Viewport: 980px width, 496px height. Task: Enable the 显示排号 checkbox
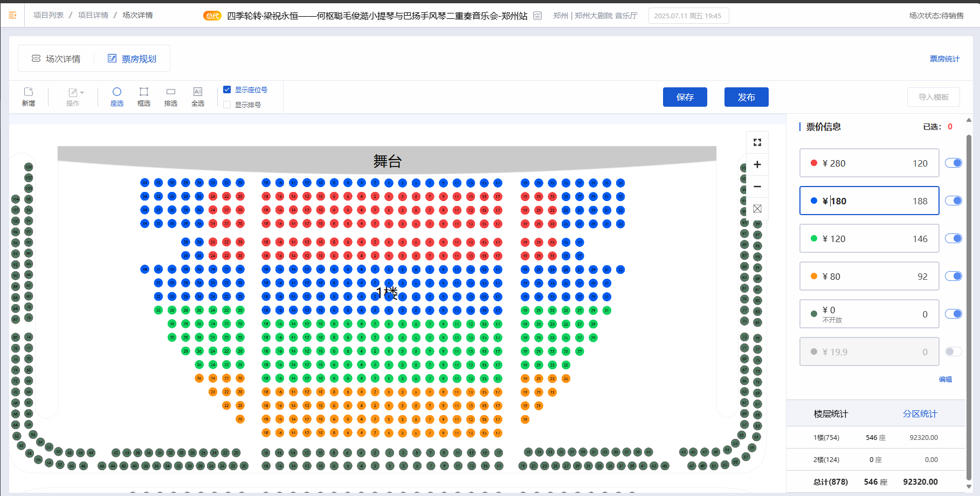(x=227, y=105)
